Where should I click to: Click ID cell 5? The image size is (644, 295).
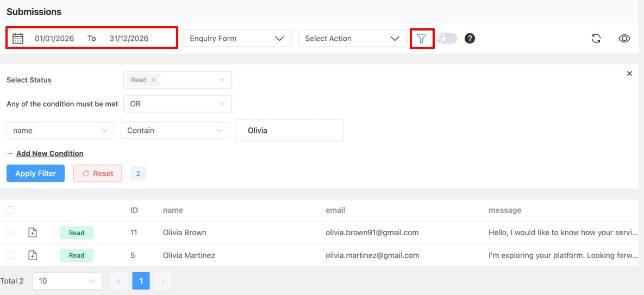(x=133, y=255)
